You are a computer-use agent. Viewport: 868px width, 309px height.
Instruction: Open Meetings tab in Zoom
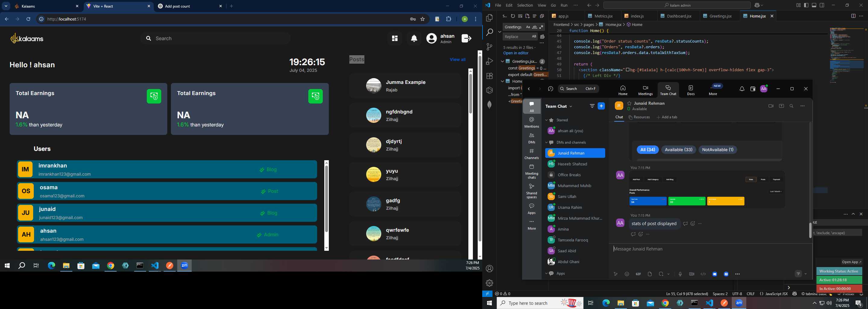pos(645,91)
